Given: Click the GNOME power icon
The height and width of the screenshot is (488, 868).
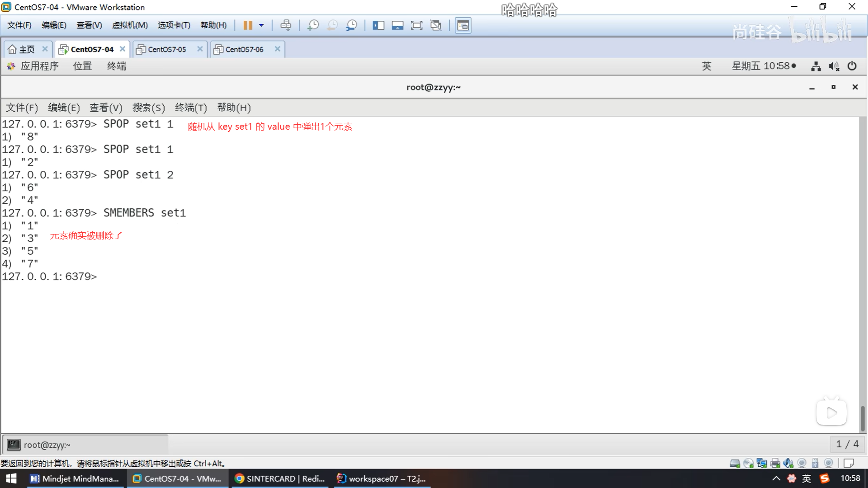Looking at the screenshot, I should pos(852,66).
